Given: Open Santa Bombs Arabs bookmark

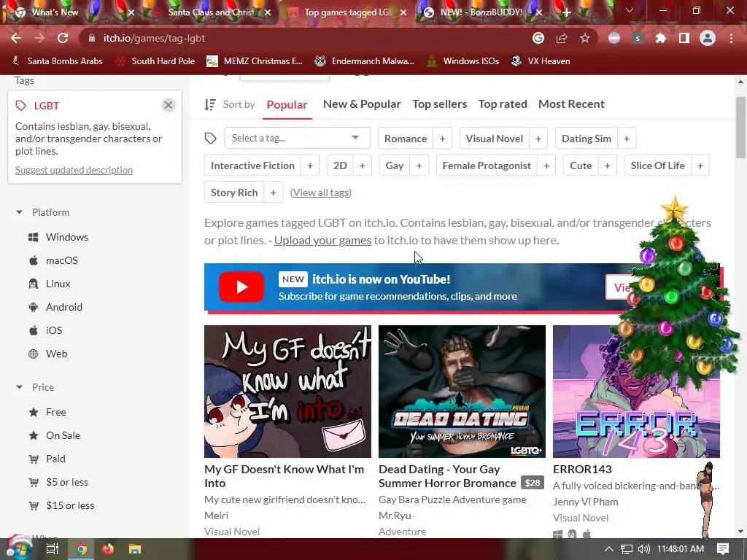Looking at the screenshot, I should click(x=57, y=61).
